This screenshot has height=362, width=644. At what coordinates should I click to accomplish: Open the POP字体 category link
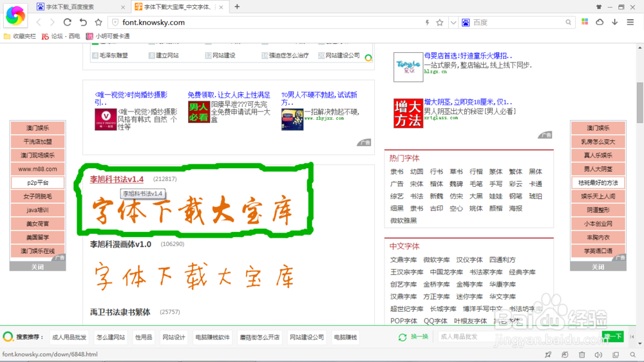pos(403,321)
